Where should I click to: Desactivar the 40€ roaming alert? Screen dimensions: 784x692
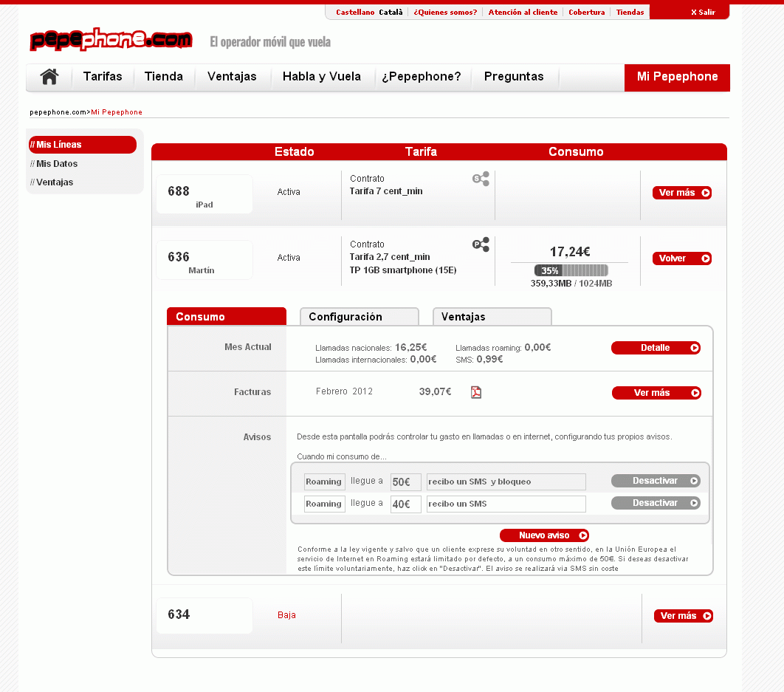tap(656, 503)
